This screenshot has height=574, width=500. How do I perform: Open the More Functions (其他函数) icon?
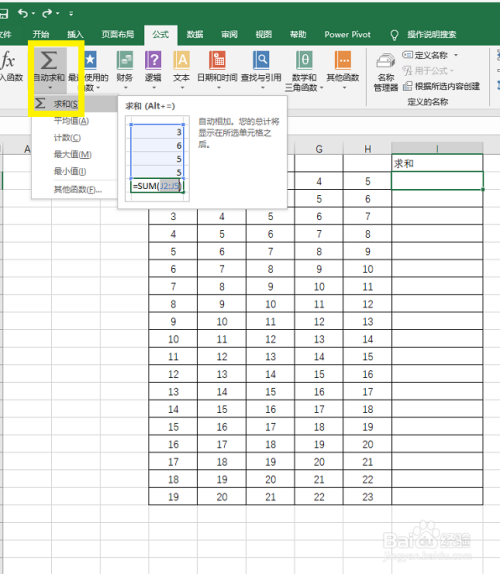click(343, 60)
